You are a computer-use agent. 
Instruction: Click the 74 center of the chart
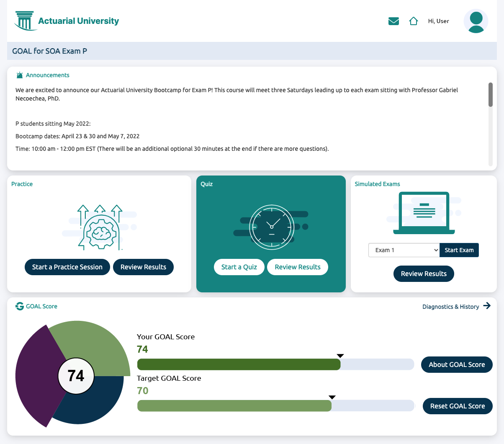[76, 376]
